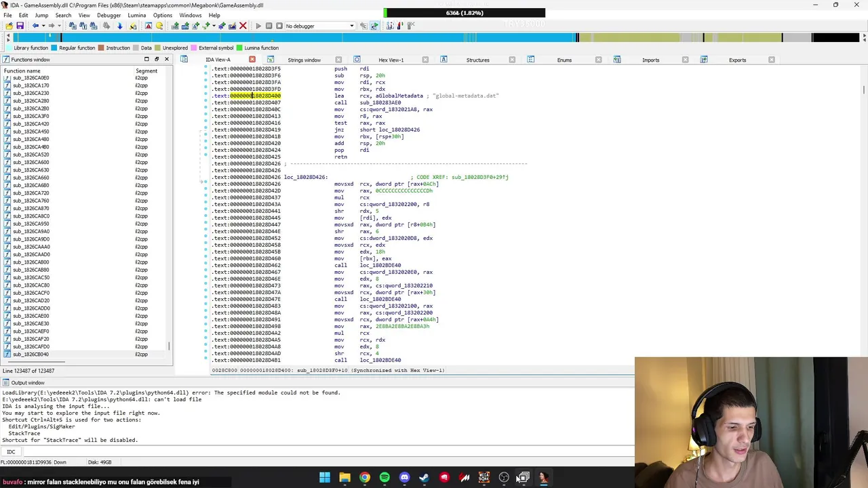The image size is (868, 488).
Task: Open Discord from taskbar
Action: click(x=404, y=477)
